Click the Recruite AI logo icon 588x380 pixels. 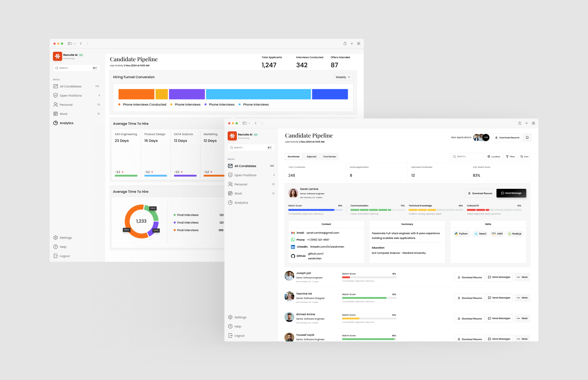[x=232, y=136]
